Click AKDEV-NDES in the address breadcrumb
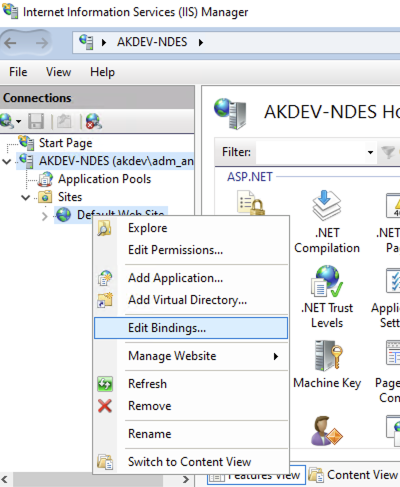The height and width of the screenshot is (487, 400). [x=152, y=42]
